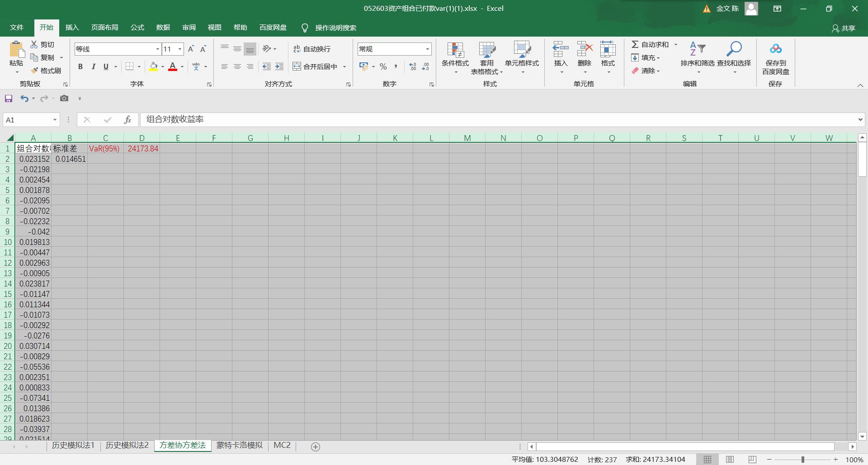The image size is (868, 465).
Task: Open Format as Table (套用表格格式)
Action: [x=487, y=58]
